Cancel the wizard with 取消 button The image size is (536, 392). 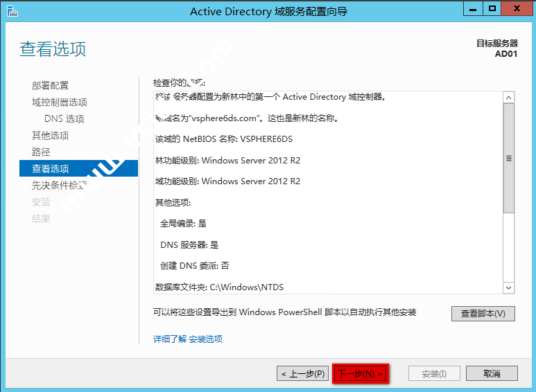point(492,373)
